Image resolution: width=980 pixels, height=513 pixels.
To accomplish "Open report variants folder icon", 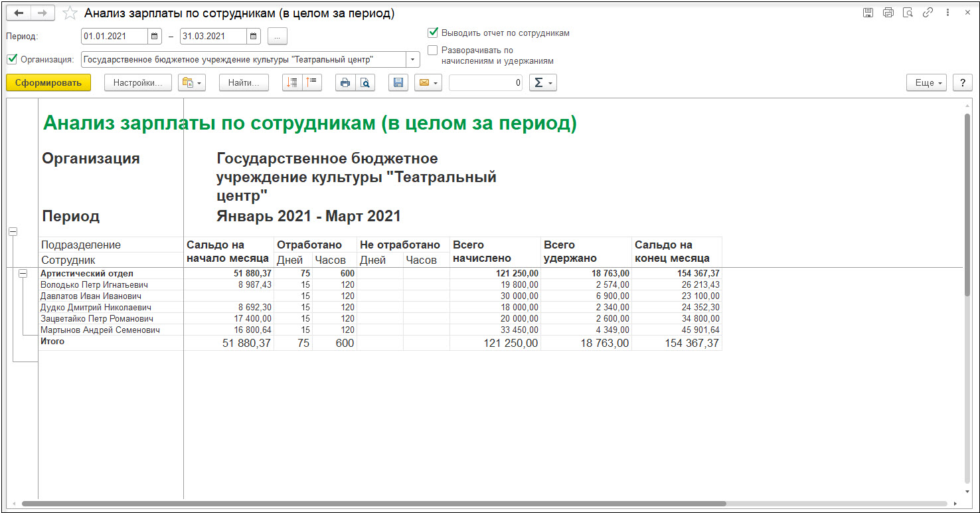I will point(192,82).
